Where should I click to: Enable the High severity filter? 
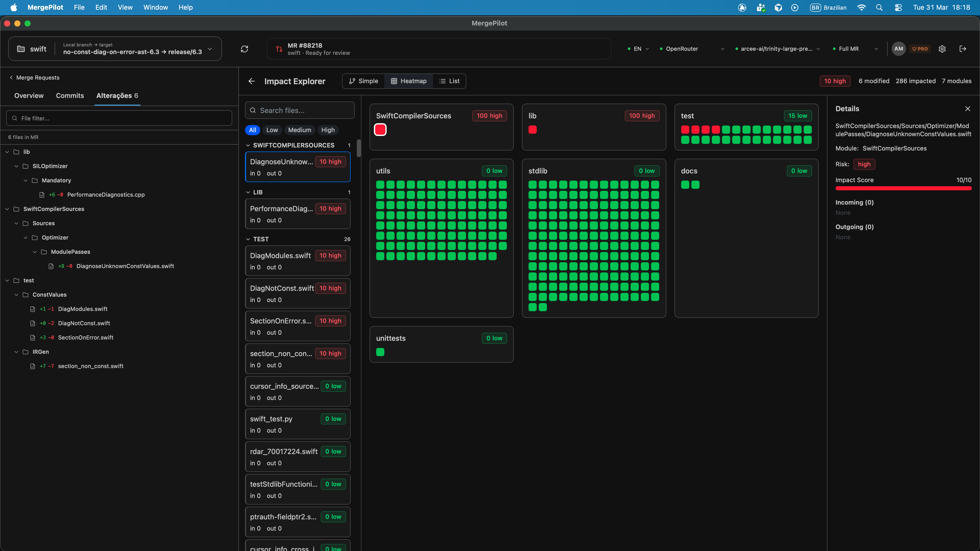tap(328, 130)
